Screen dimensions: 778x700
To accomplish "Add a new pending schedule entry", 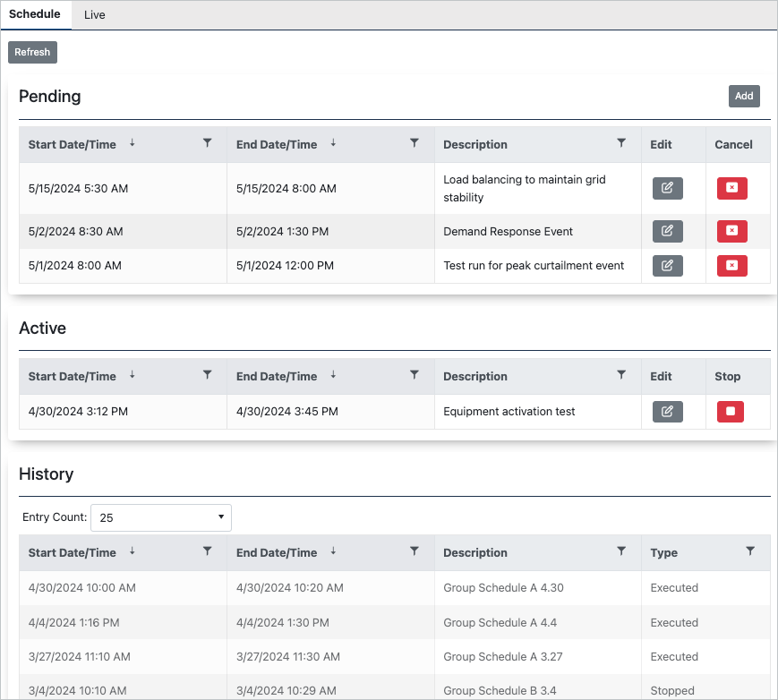I will coord(744,96).
